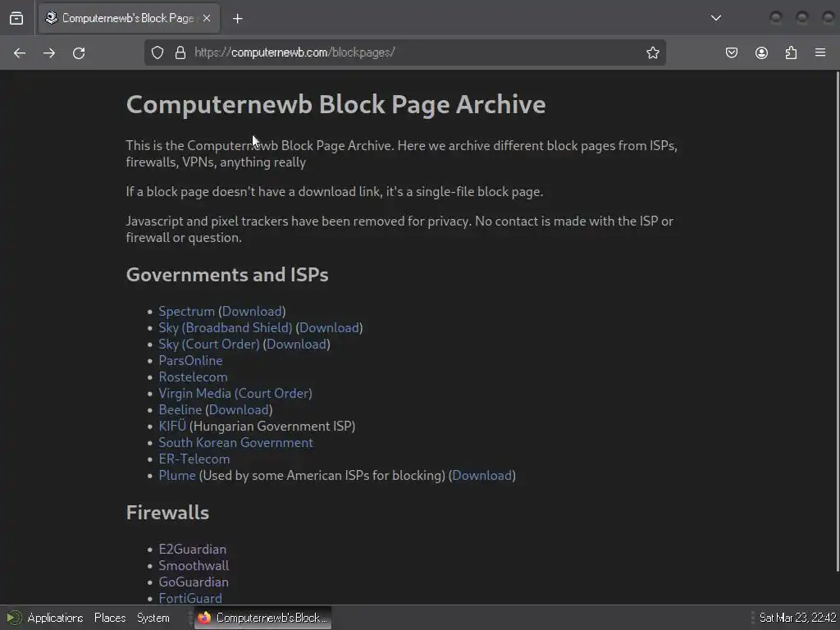The image size is (840, 630).
Task: Open the Extensions puzzle icon
Action: point(792,52)
